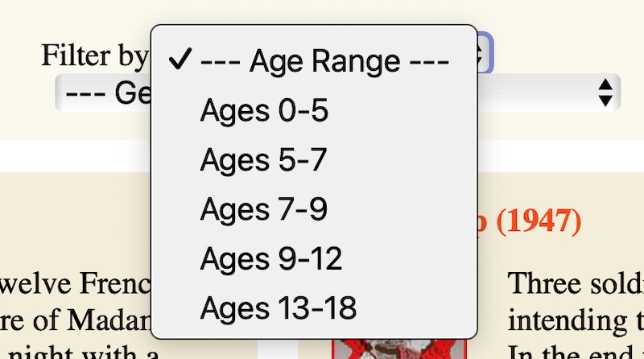Select 'Ages 13-18' in the dropdown
This screenshot has height=359, width=644.
(279, 307)
